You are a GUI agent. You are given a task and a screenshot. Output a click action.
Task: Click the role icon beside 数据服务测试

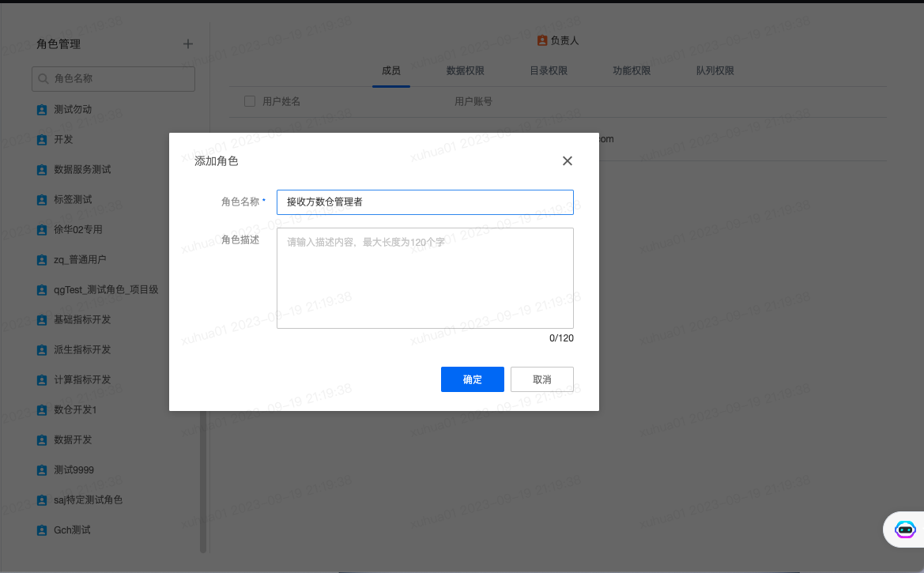[42, 170]
